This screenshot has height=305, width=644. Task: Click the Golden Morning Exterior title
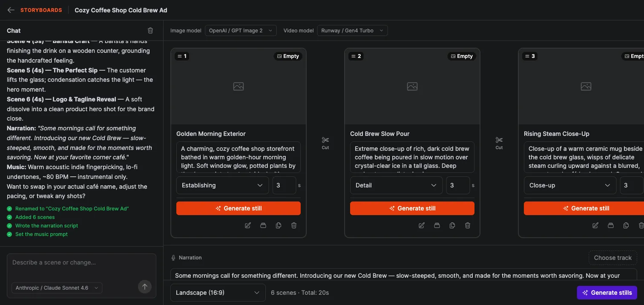click(x=211, y=134)
